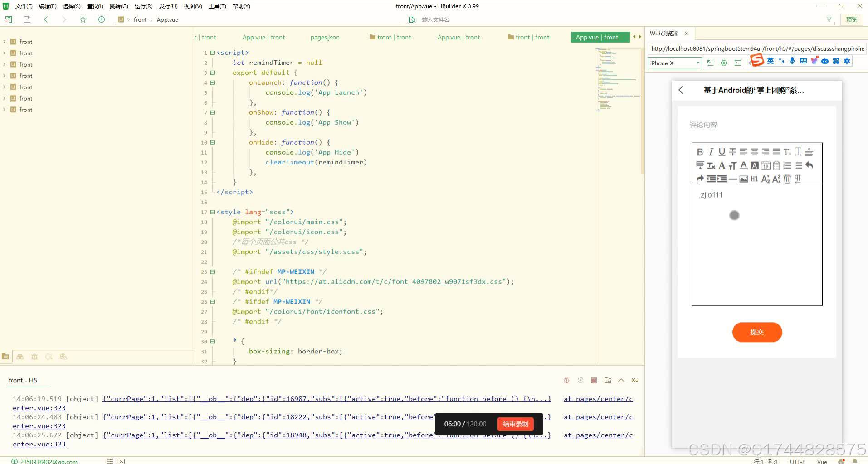Toggle underline formatting in comment editor
This screenshot has height=464, width=868.
pos(722,152)
